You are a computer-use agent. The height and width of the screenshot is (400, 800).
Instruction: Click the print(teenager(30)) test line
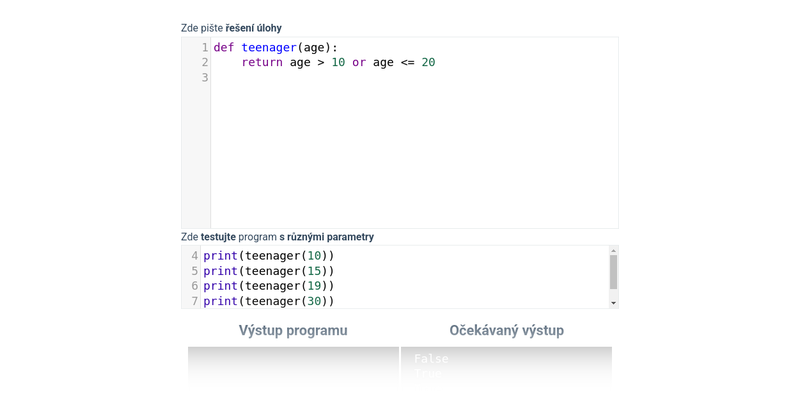point(268,301)
